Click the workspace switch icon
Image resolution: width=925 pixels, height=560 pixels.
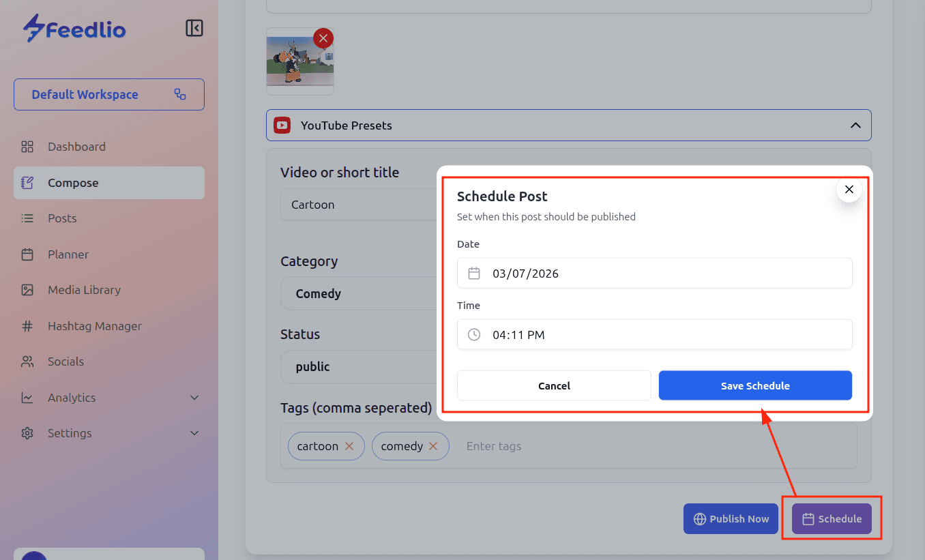point(180,95)
